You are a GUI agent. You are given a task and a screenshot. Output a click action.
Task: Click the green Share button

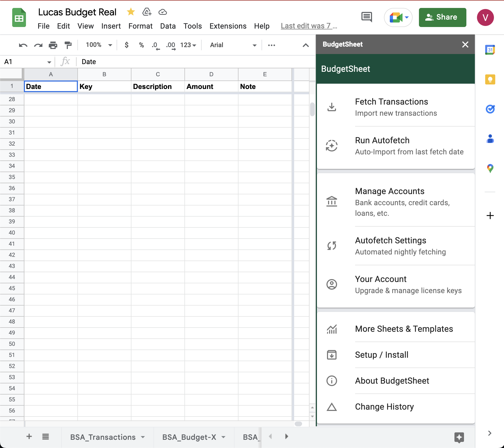443,17
